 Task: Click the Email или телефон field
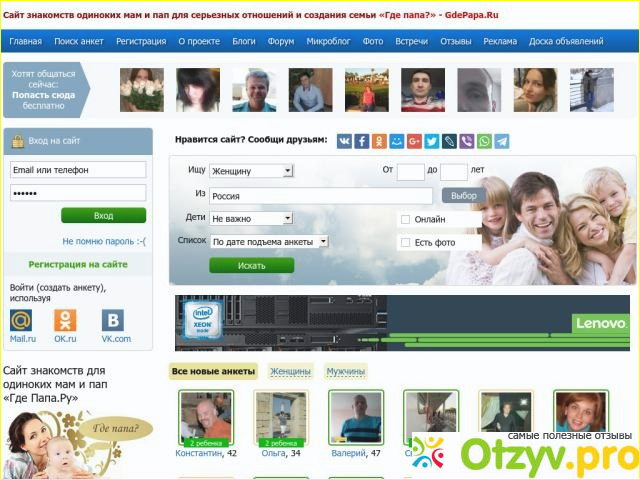coord(78,170)
